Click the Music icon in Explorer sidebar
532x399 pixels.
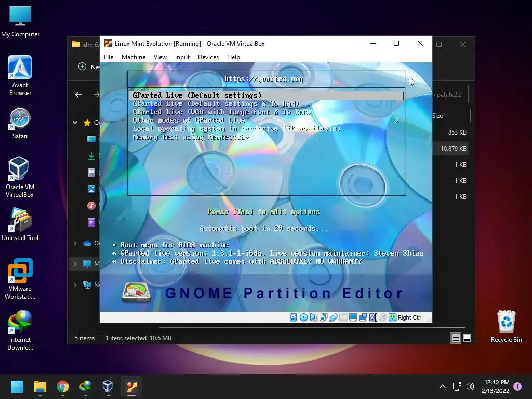click(x=91, y=206)
